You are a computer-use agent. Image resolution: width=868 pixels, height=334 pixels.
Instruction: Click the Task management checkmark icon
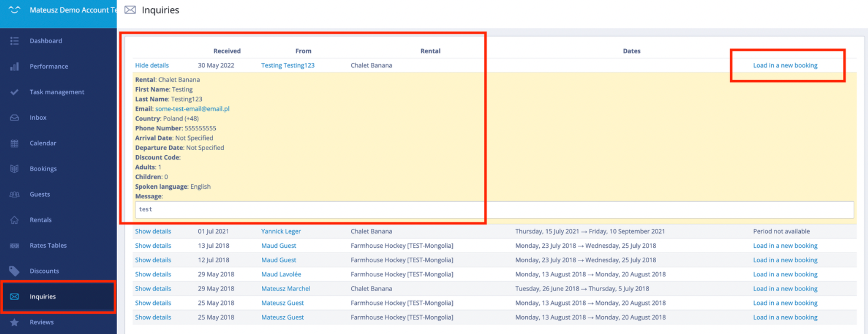point(14,92)
